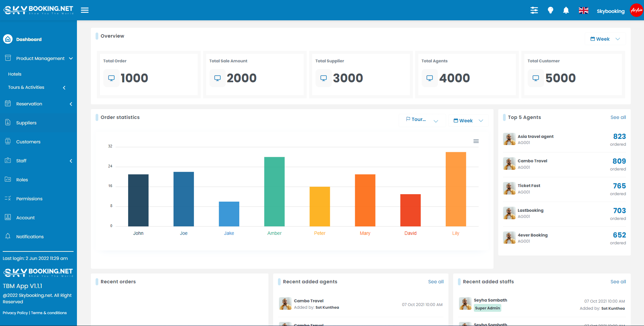Click the lightbulb tips icon
The height and width of the screenshot is (326, 644).
(550, 11)
